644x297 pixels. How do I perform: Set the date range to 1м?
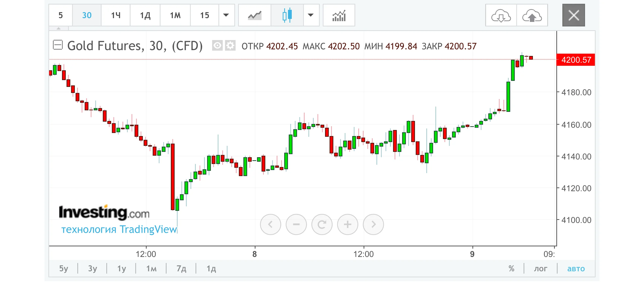[x=151, y=268]
